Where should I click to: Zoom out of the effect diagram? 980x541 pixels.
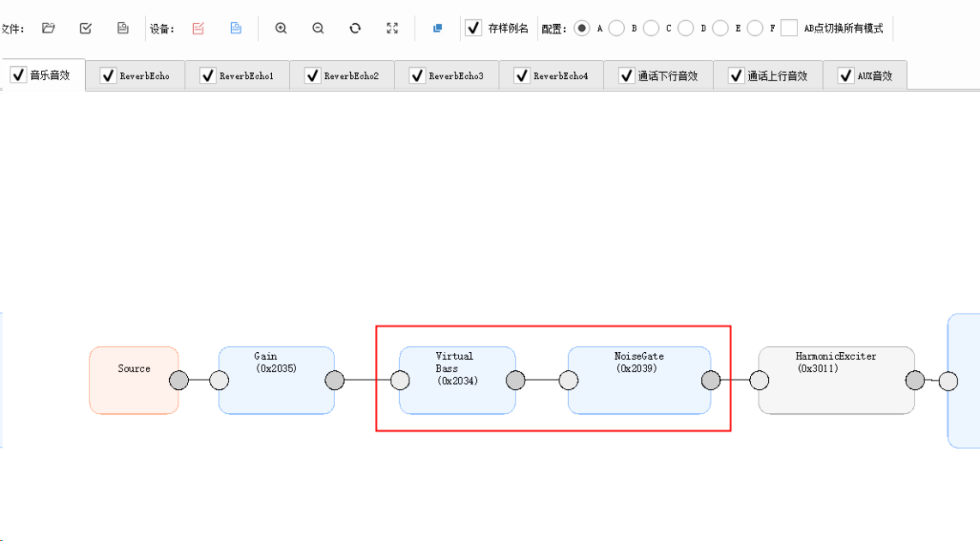(318, 28)
